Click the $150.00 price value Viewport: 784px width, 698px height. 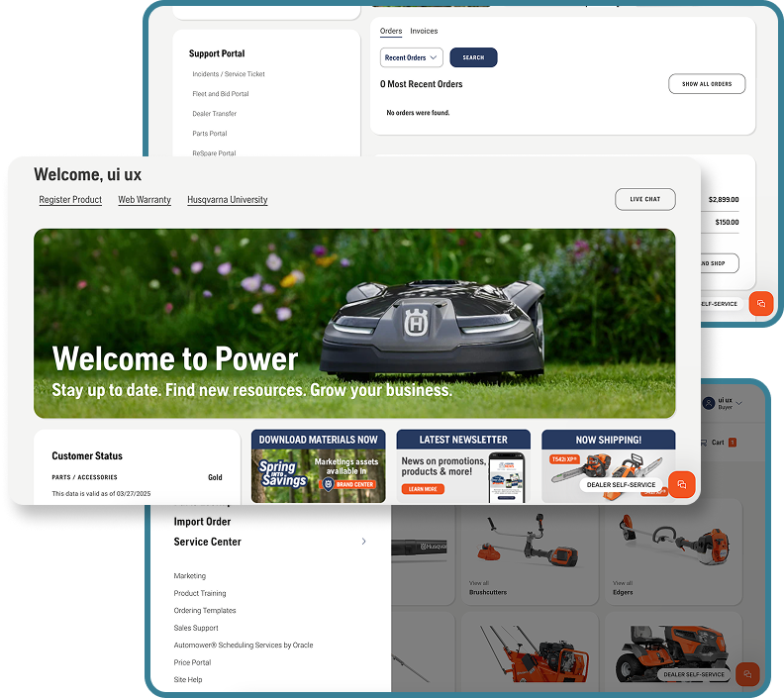tap(727, 222)
